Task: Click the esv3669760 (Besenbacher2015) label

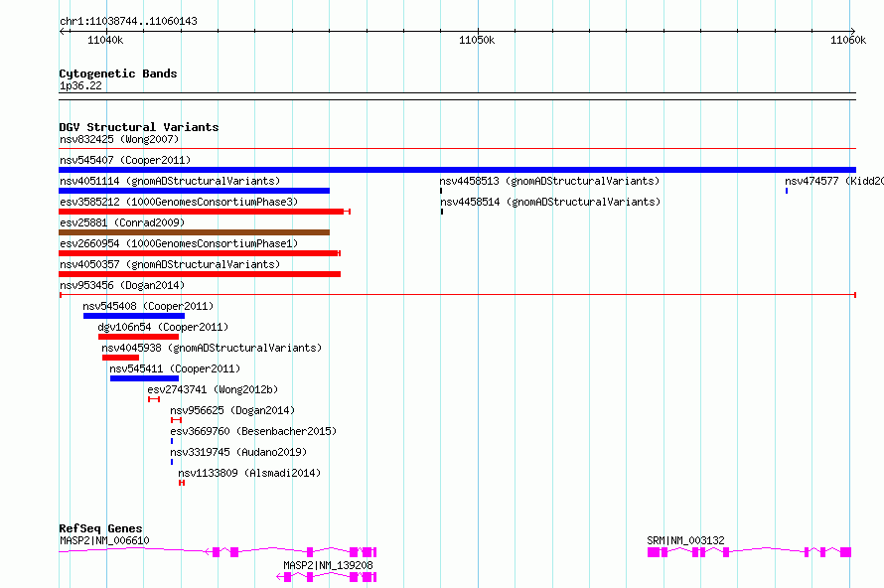Action: (x=253, y=431)
